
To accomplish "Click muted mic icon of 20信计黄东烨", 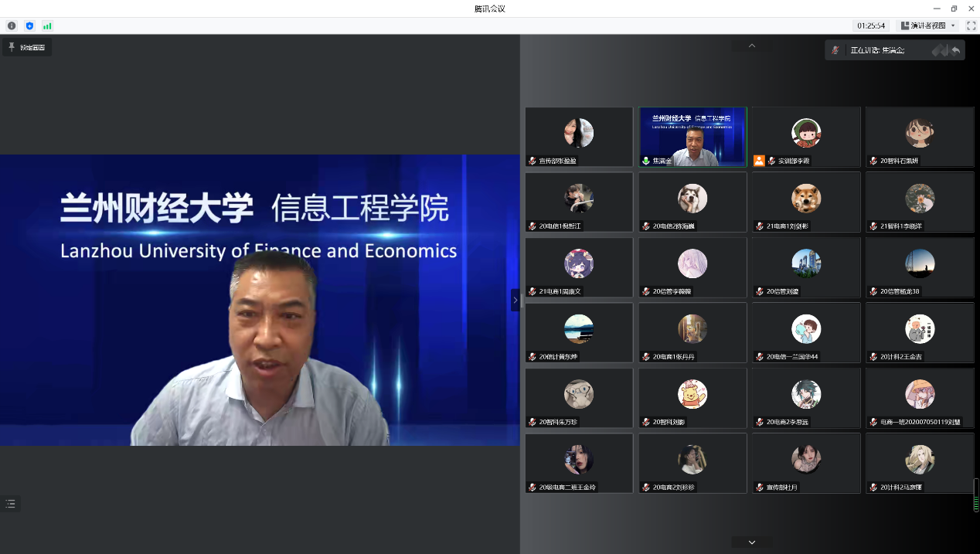I will pos(533,356).
